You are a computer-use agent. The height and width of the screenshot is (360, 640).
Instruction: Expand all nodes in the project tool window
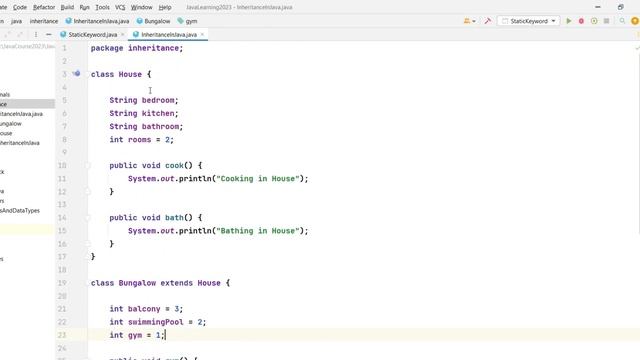pyautogui.click(x=7, y=35)
